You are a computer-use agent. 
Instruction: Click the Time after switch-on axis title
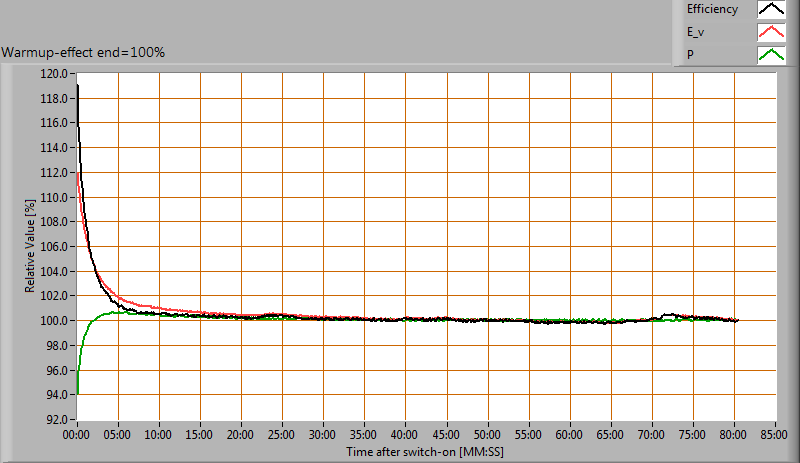point(427,452)
